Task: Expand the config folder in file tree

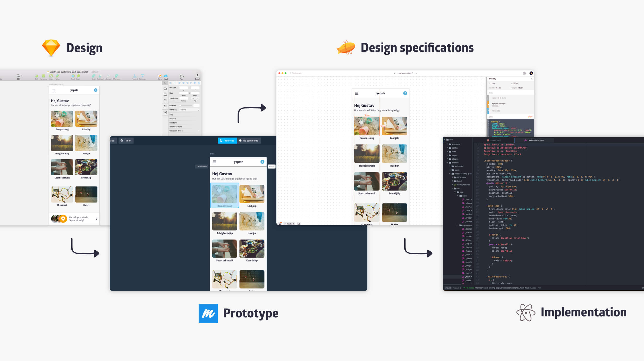Action: pyautogui.click(x=447, y=148)
